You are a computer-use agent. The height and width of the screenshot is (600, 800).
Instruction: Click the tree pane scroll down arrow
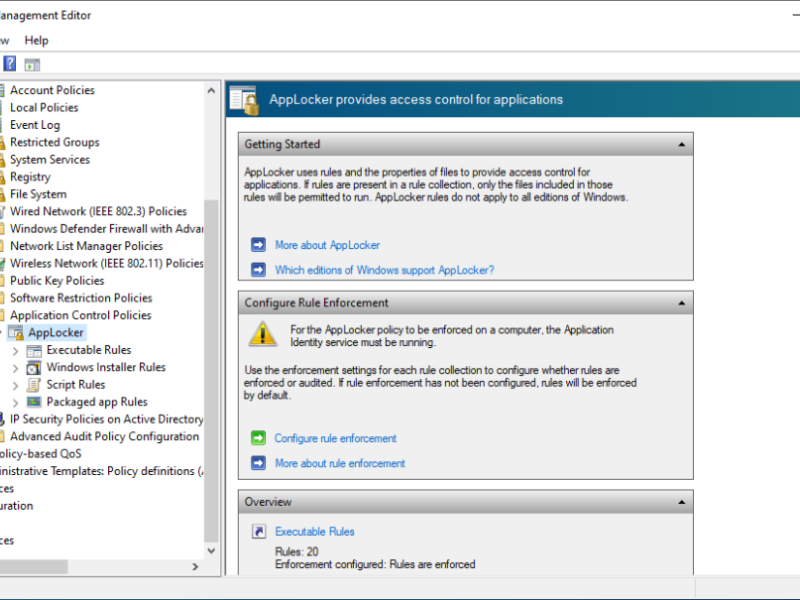211,551
